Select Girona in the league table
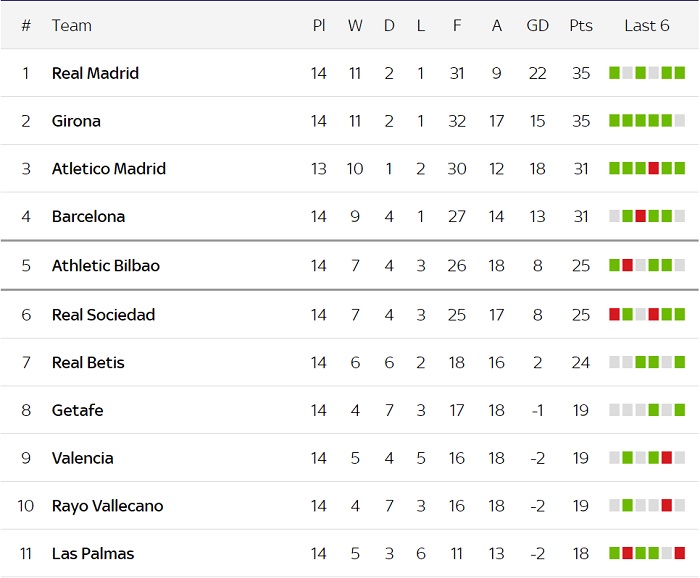The height and width of the screenshot is (578, 700). [76, 121]
